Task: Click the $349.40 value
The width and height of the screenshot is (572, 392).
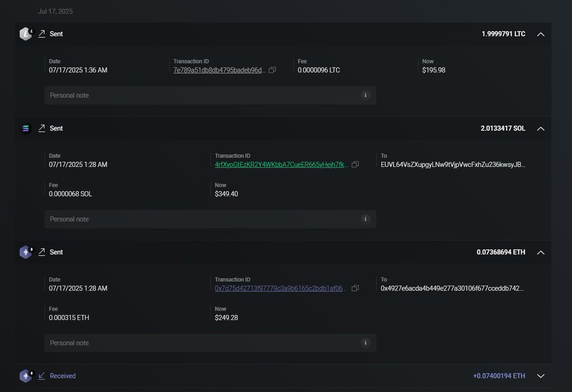Action: click(x=226, y=194)
